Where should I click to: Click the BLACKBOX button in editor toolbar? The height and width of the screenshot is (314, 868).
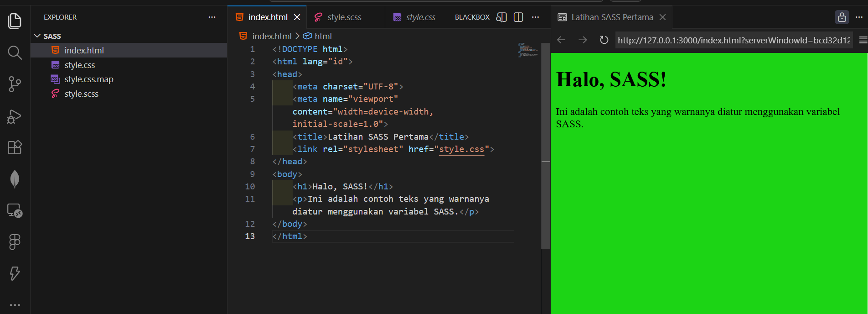click(472, 17)
